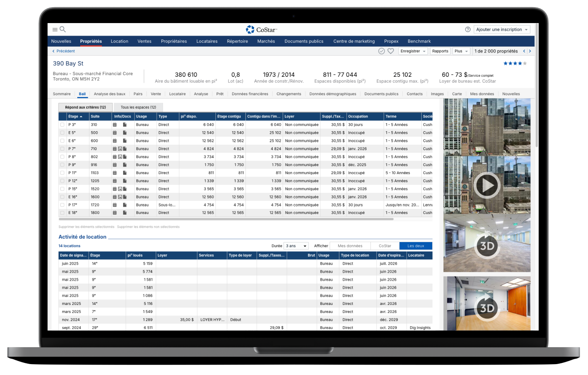Check the box for suite 310 row
This screenshot has width=588, height=375.
[63, 125]
